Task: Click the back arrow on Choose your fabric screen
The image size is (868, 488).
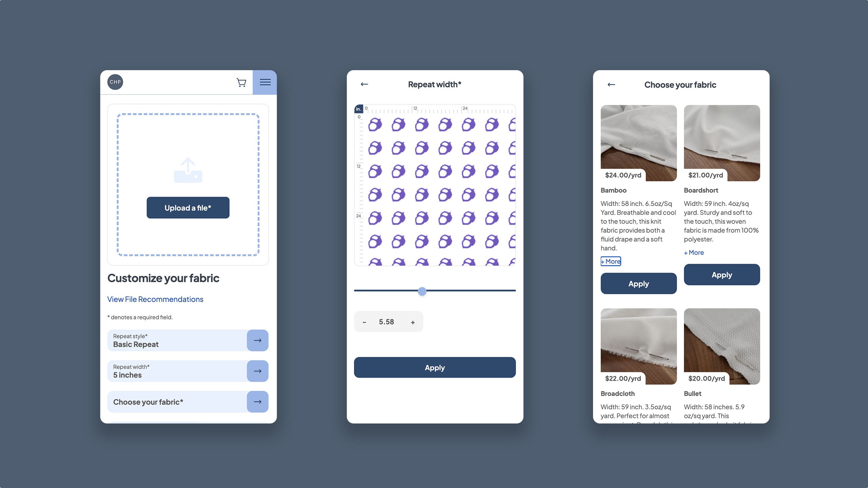Action: (611, 84)
